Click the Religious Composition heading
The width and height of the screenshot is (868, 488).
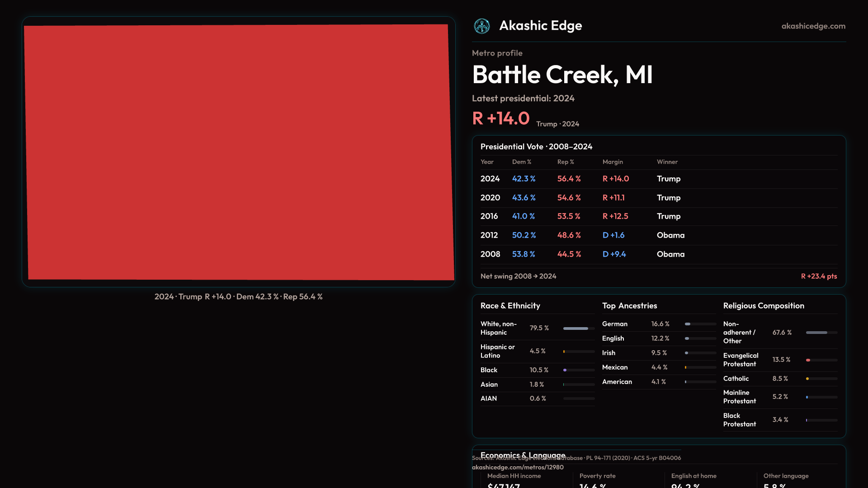click(x=763, y=306)
